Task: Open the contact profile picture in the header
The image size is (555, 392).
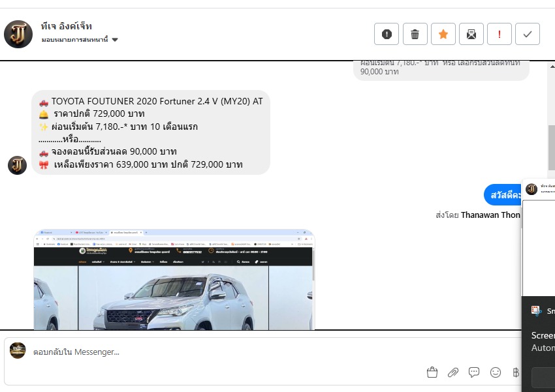Action: 18,34
